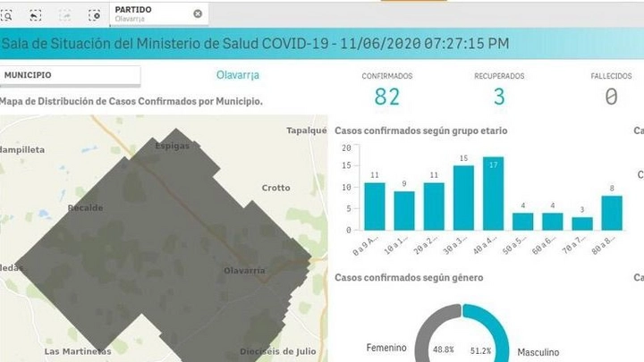This screenshot has width=644, height=362.
Task: Click the Mapa de Distribución heading
Action: point(131,101)
